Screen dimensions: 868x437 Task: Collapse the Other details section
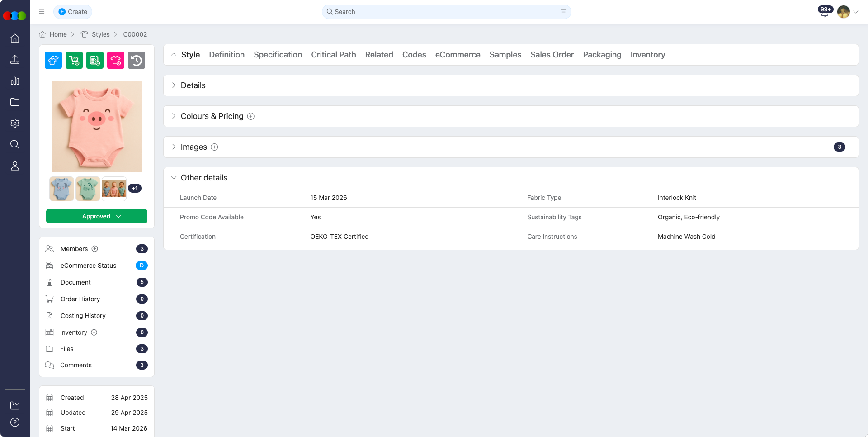pos(174,177)
